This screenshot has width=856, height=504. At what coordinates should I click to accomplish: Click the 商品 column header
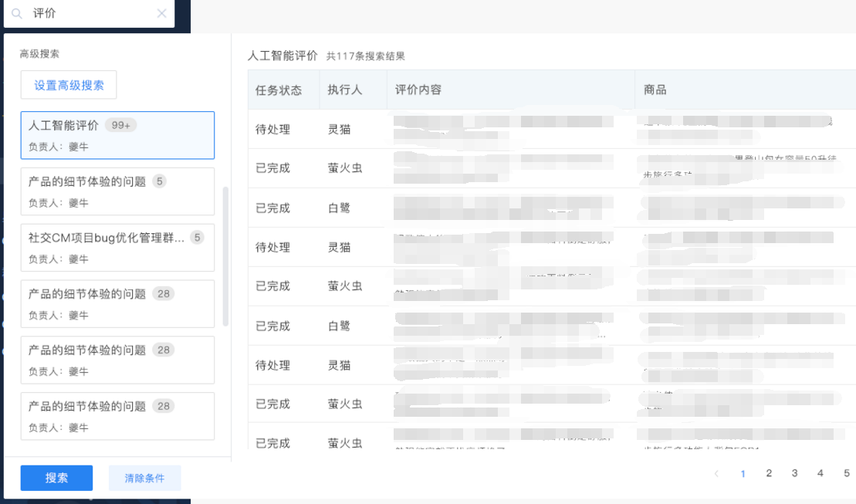[x=655, y=90]
